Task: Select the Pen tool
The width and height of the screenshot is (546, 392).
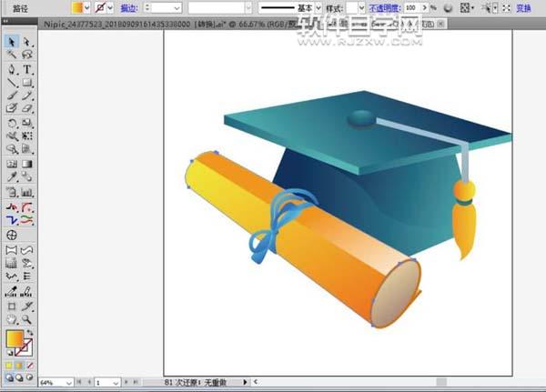Action: [x=12, y=69]
